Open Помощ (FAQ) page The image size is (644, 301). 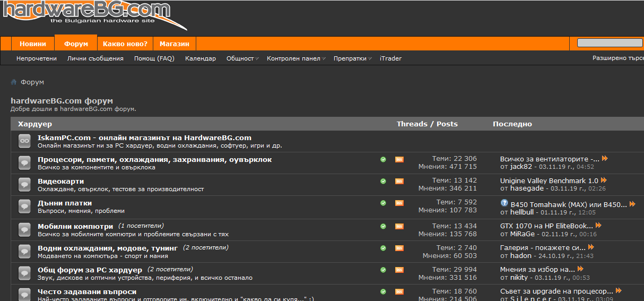pos(154,58)
